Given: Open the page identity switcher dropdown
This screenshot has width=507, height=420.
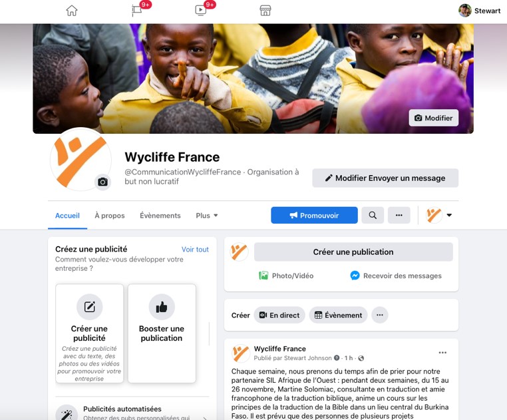Looking at the screenshot, I should pyautogui.click(x=438, y=215).
